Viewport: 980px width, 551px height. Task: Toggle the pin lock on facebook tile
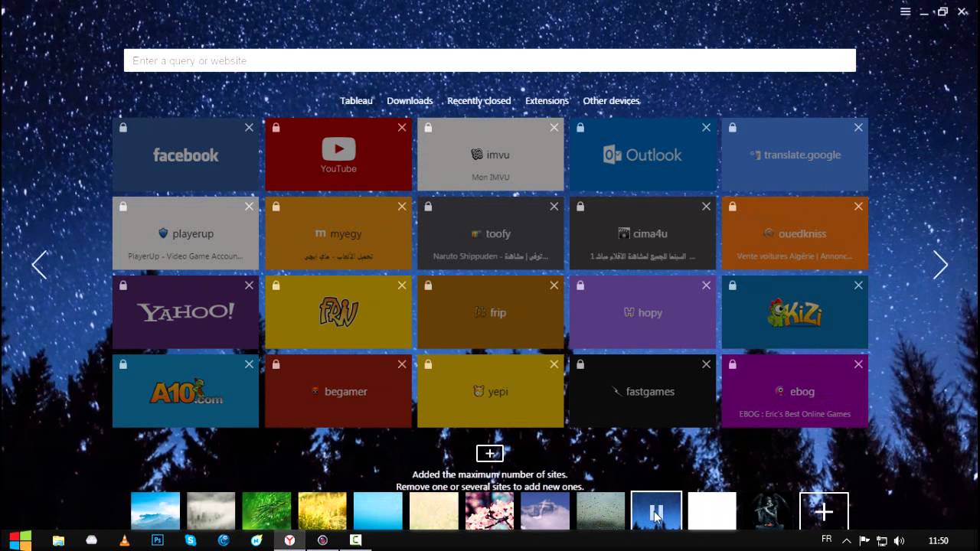click(x=123, y=128)
